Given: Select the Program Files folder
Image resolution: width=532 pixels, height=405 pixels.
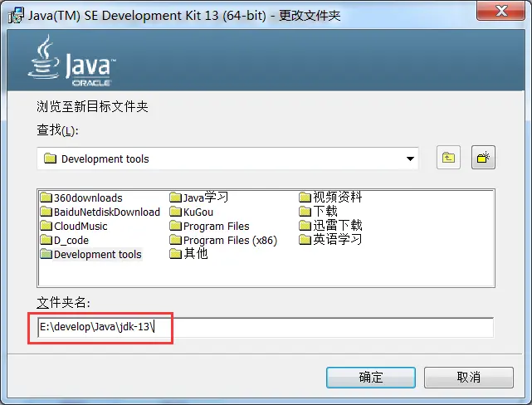Looking at the screenshot, I should pos(209,226).
